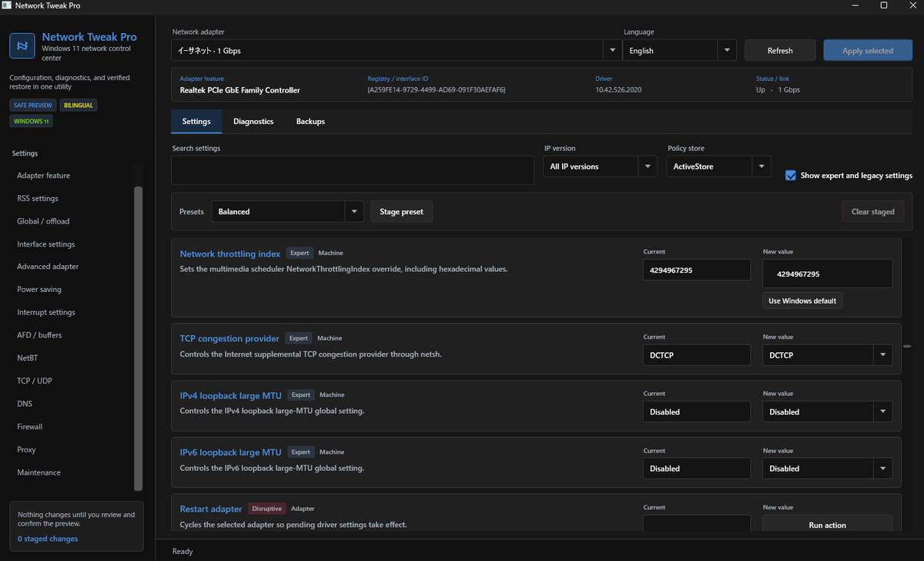
Task: Open the 0 staged changes link
Action: click(x=48, y=539)
